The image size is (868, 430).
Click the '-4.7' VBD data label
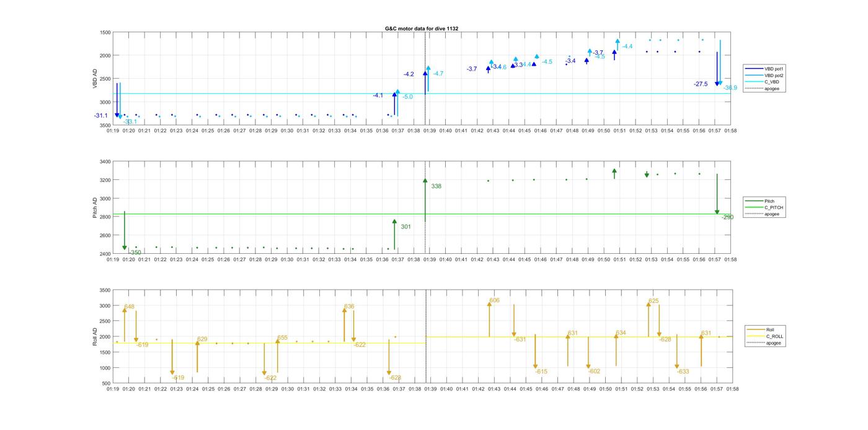tap(438, 74)
